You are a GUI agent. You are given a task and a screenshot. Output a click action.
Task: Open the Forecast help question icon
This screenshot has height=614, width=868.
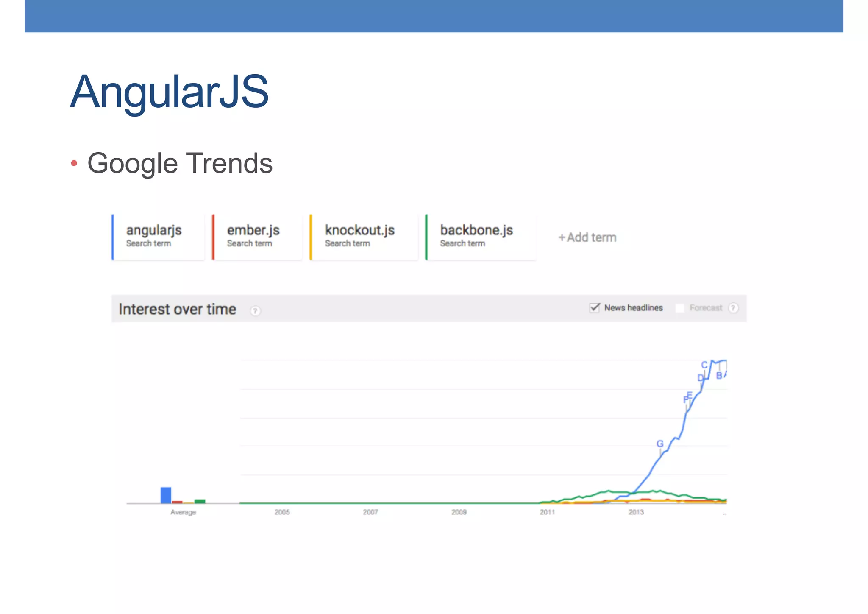[733, 308]
